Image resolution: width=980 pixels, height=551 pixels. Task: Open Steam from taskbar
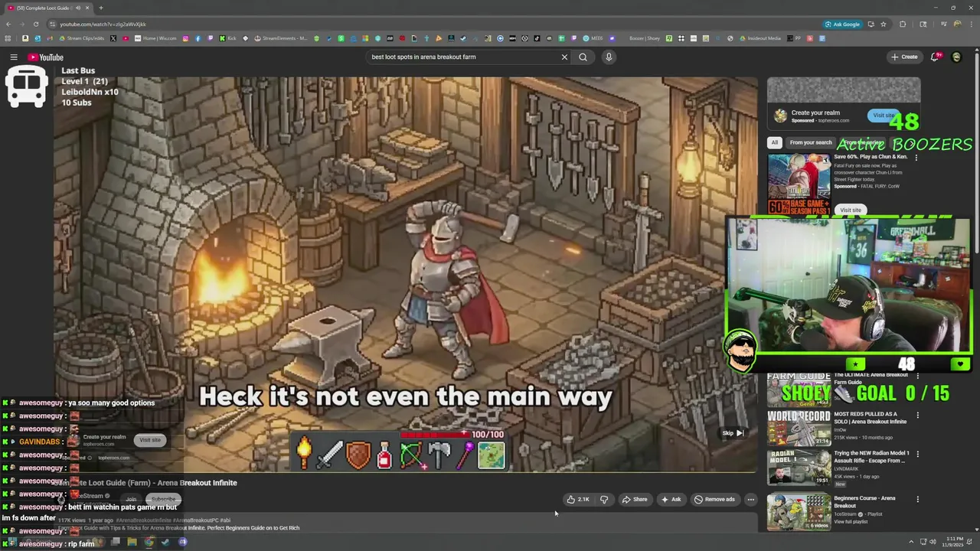tap(165, 542)
